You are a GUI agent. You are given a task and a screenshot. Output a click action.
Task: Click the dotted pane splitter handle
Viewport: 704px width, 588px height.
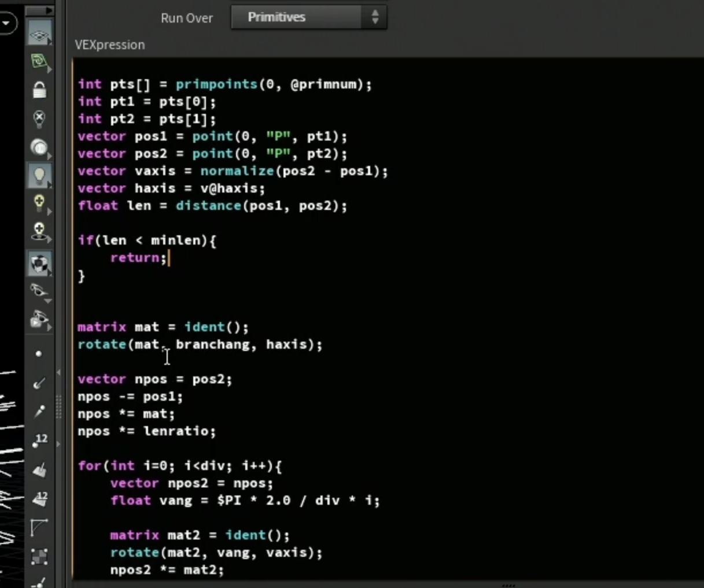pos(58,406)
